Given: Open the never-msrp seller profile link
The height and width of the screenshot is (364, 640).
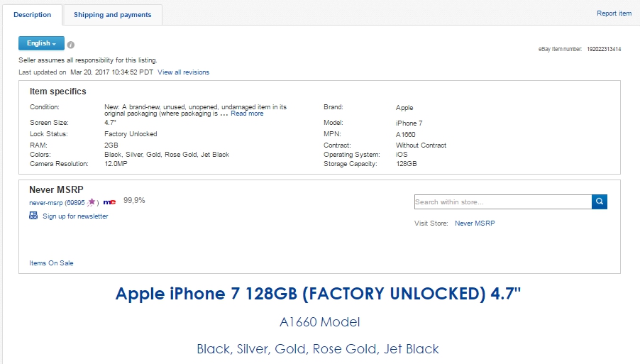Looking at the screenshot, I should tap(46, 203).
